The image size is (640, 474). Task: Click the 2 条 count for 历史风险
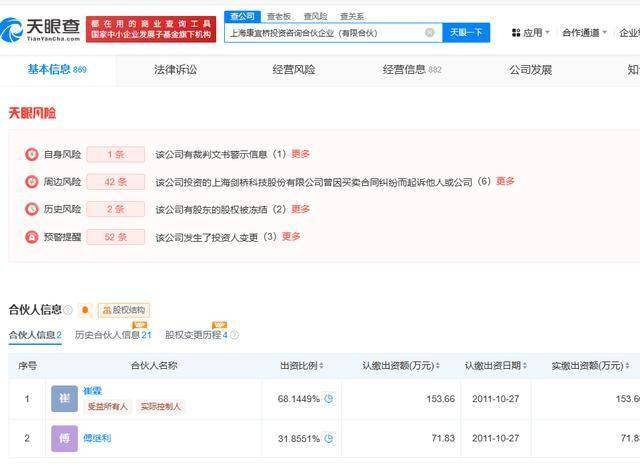coord(116,209)
